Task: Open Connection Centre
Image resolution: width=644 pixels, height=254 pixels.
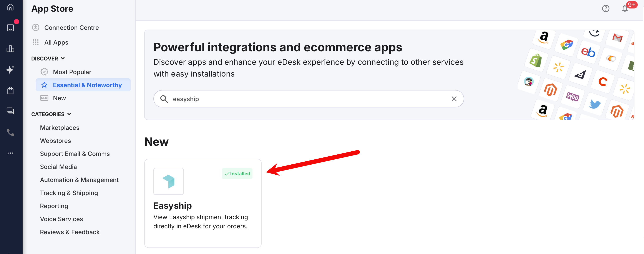Action: click(x=71, y=28)
